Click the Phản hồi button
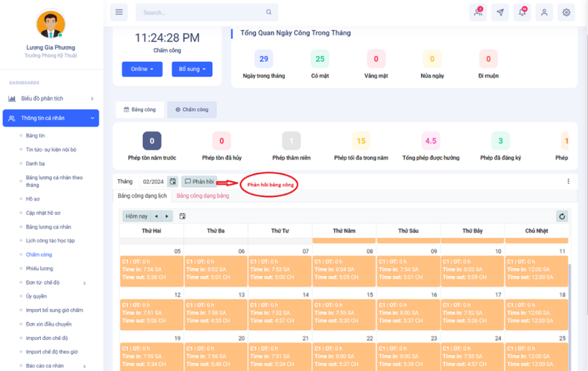 coord(199,181)
